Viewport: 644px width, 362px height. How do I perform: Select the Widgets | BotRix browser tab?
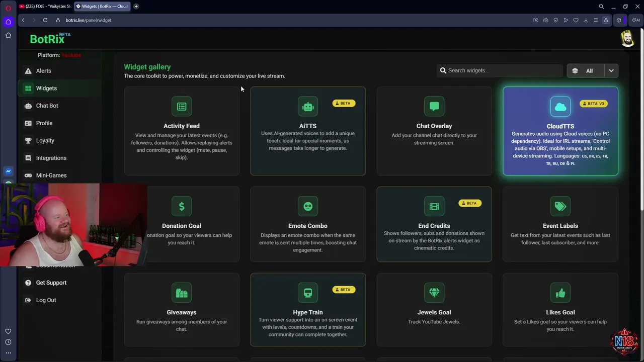pyautogui.click(x=102, y=7)
